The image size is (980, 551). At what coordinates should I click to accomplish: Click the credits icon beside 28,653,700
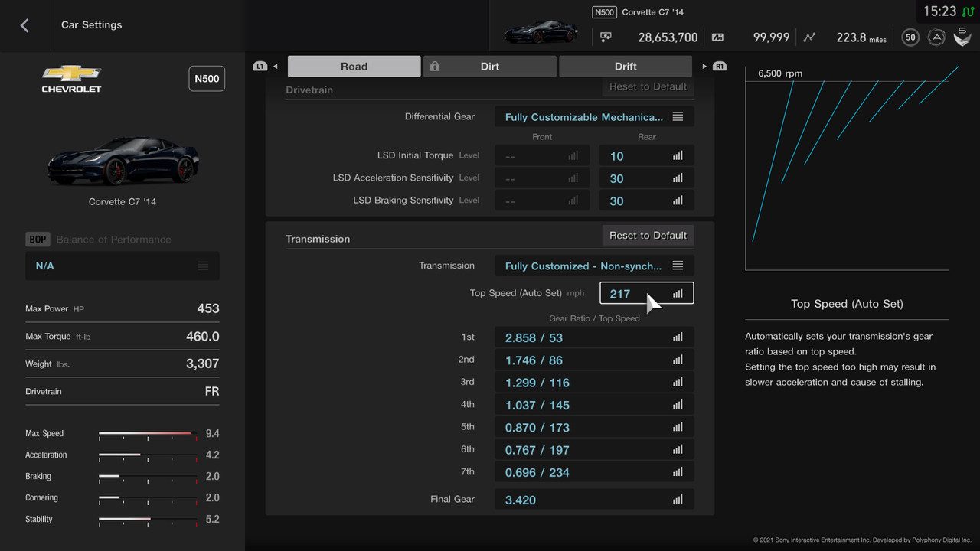coord(606,37)
